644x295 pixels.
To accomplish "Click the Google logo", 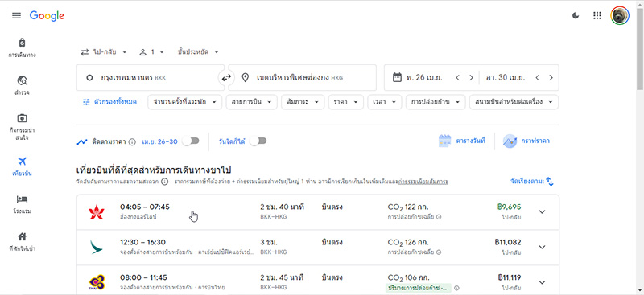I will coord(47,16).
